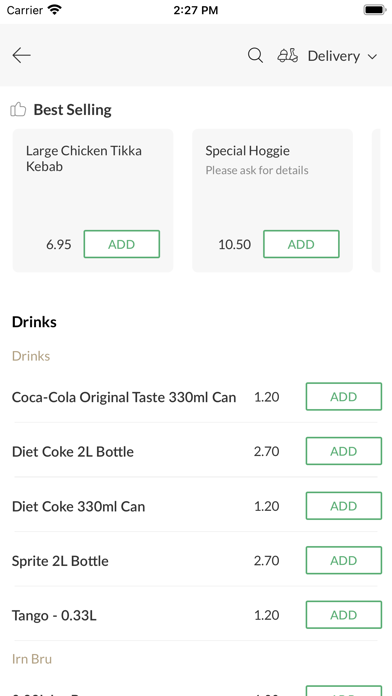The image size is (392, 696).
Task: Tap the delivery scooter icon
Action: tap(288, 55)
